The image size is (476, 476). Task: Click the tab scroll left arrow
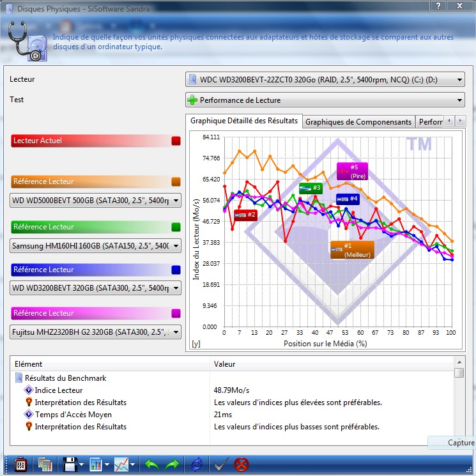[449, 121]
